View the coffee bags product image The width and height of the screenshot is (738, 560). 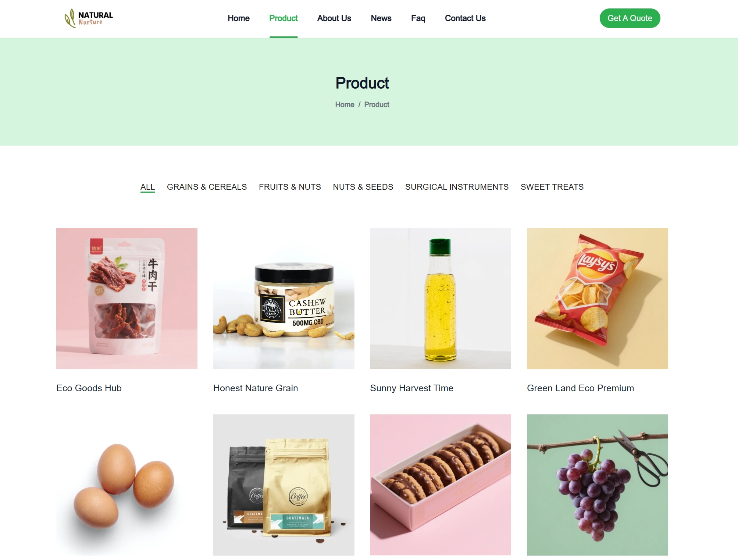coord(284,485)
